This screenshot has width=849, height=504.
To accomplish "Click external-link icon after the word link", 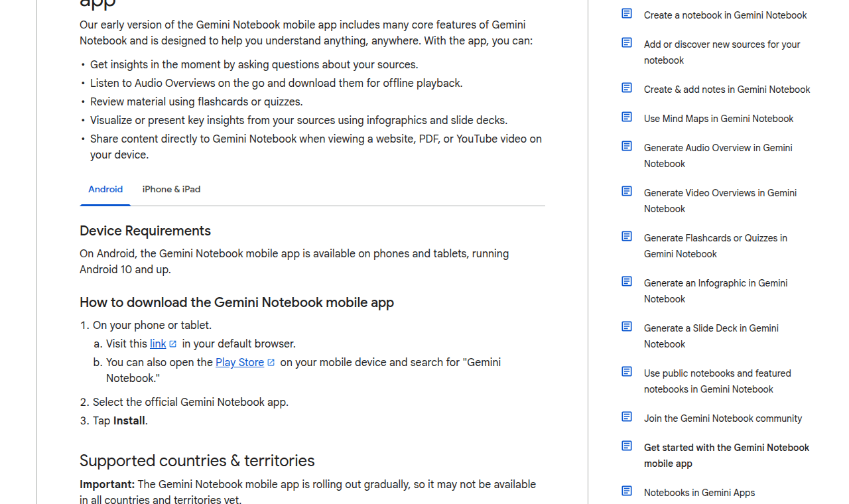I will pos(173,344).
